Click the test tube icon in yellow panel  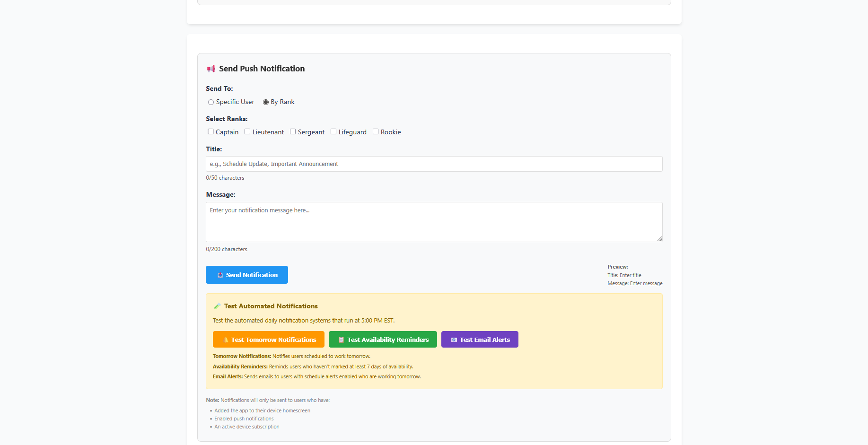pos(217,306)
